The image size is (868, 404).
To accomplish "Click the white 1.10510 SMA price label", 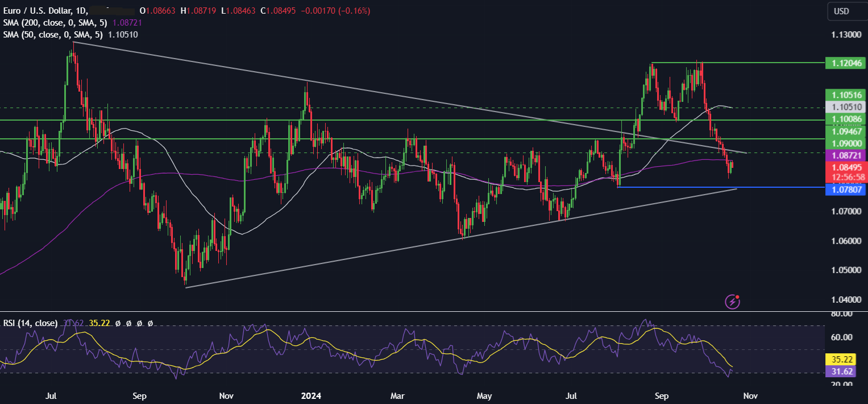I will (x=844, y=106).
